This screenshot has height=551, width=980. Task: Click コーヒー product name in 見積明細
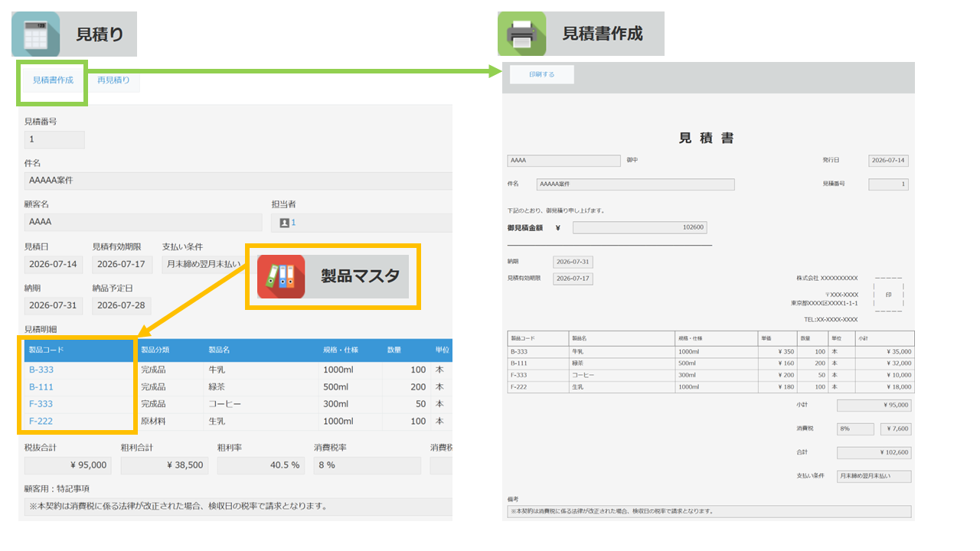point(224,404)
